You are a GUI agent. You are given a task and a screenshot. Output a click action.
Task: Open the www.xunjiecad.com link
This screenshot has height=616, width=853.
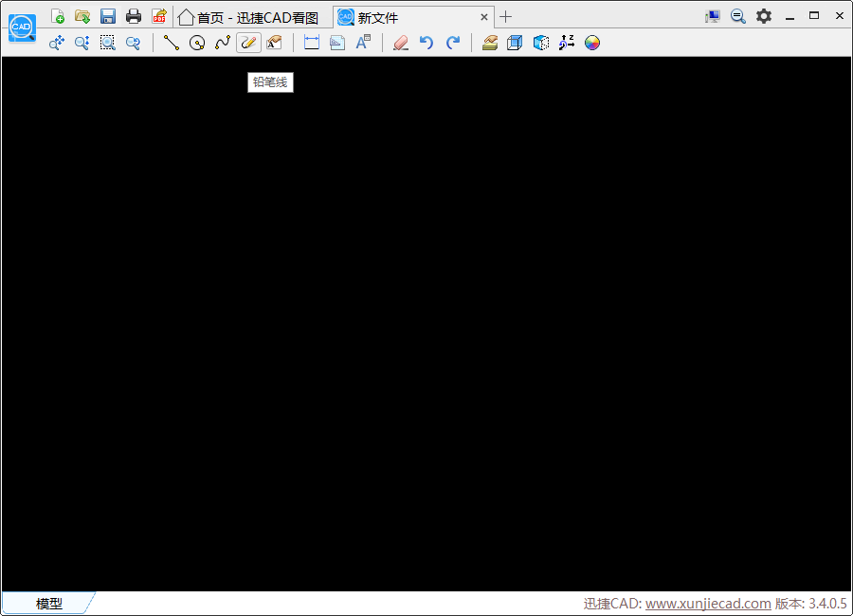[708, 604]
